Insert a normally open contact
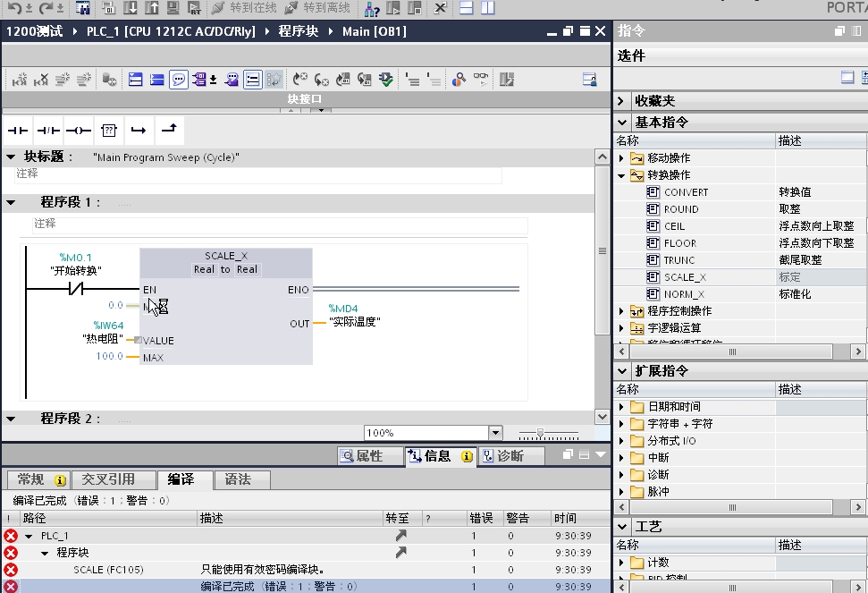Viewport: 868px width, 593px height. pos(18,131)
